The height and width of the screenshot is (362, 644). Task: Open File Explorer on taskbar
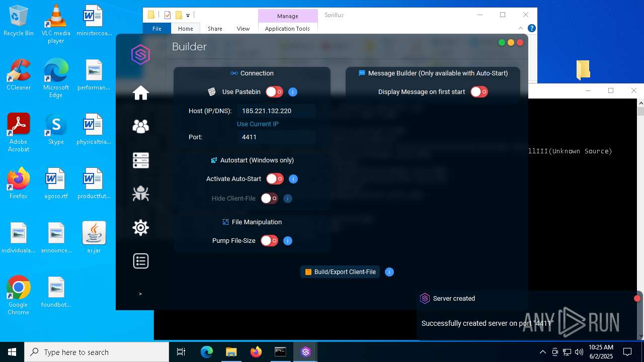[231, 352]
